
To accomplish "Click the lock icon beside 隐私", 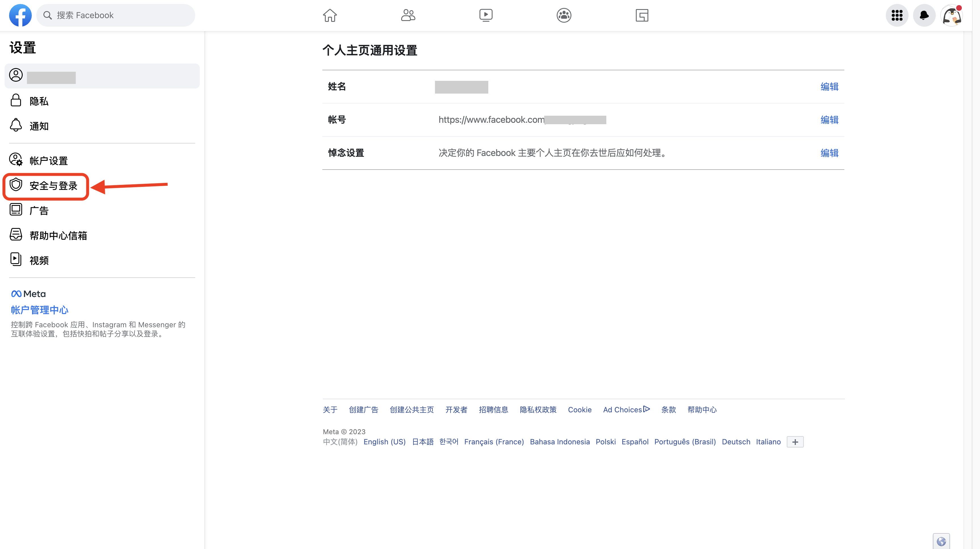I will pyautogui.click(x=16, y=100).
